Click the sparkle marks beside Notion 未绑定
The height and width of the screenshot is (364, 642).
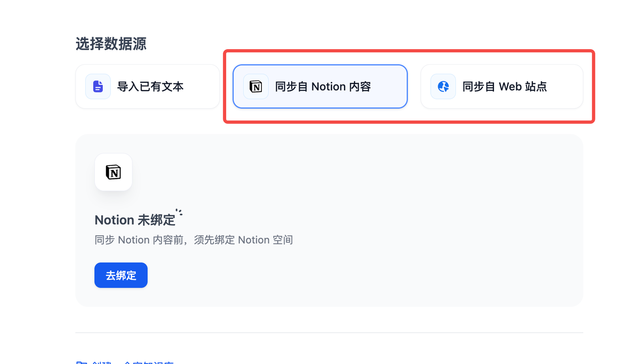[179, 212]
